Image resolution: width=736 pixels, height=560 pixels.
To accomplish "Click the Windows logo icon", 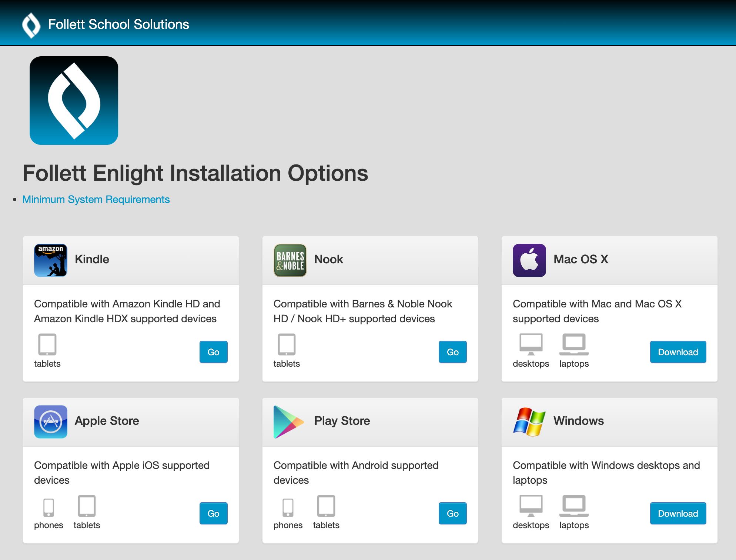I will click(529, 421).
